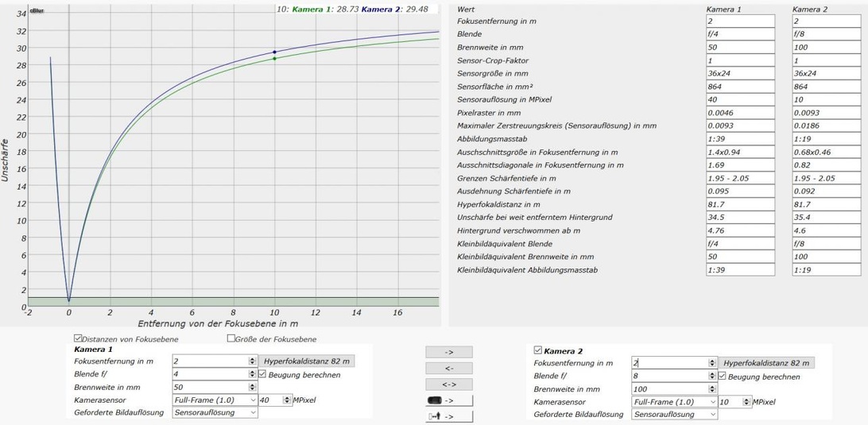Disable Beugung berechnen for Kamera 1
Viewport: 868px width, 425px height.
(x=263, y=374)
